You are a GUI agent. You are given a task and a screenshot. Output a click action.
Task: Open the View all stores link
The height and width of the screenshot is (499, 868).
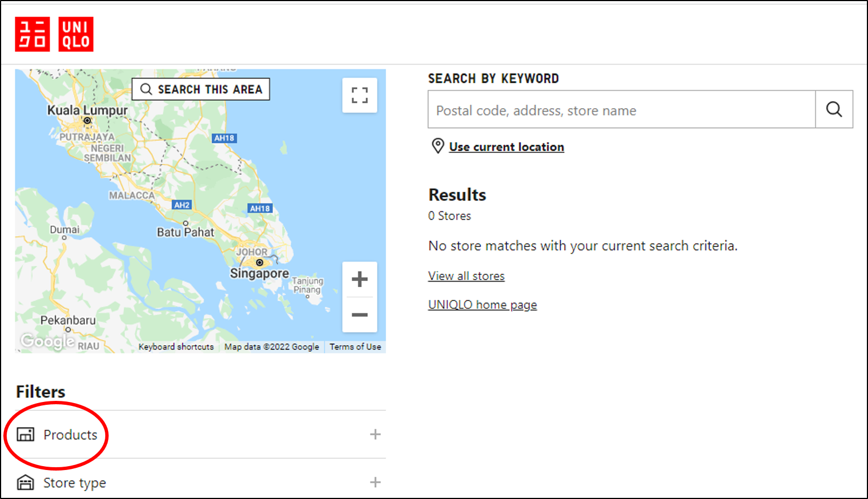pos(466,276)
